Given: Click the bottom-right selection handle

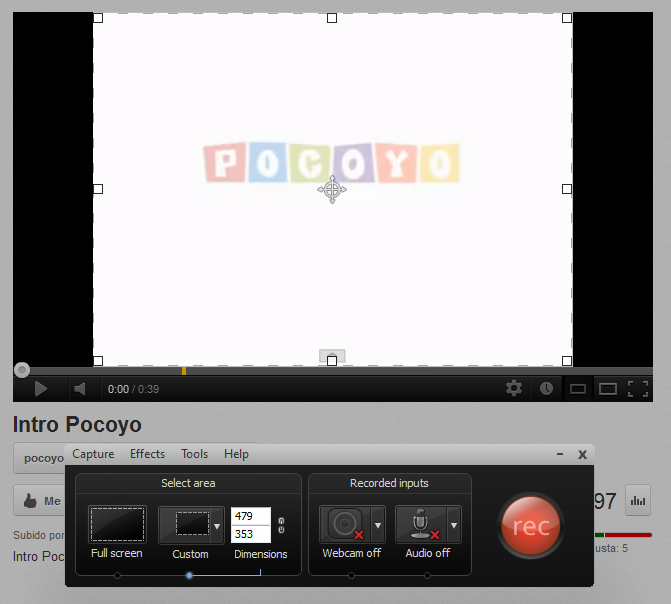Looking at the screenshot, I should coord(567,361).
